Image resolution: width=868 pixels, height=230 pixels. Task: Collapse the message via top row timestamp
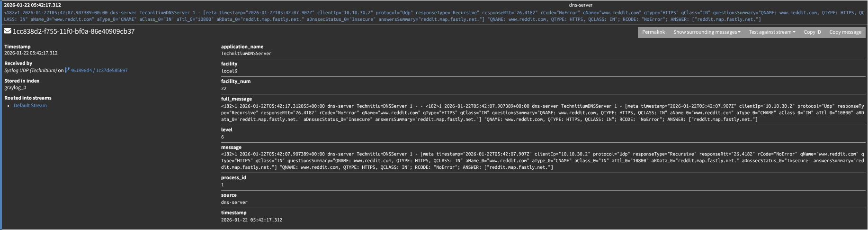coord(32,5)
